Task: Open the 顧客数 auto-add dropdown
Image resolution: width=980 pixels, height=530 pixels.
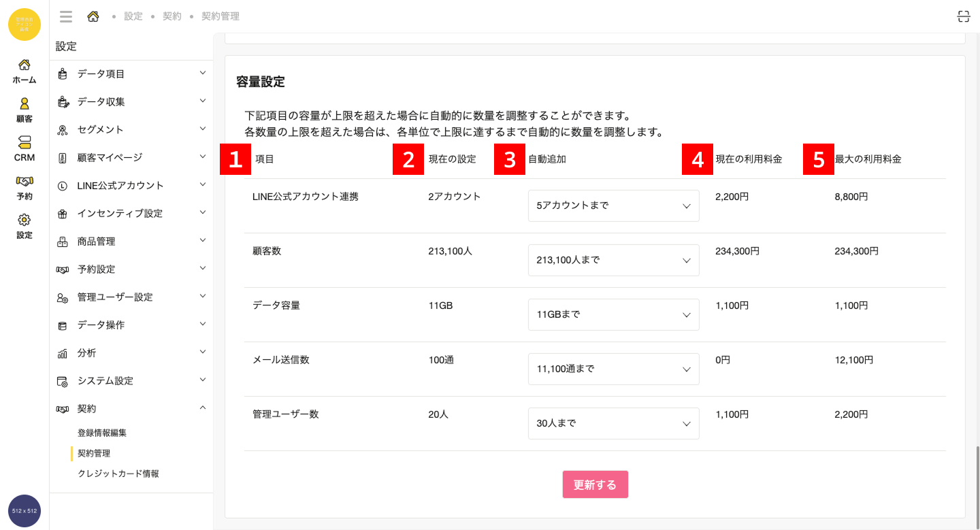Action: [x=613, y=260]
